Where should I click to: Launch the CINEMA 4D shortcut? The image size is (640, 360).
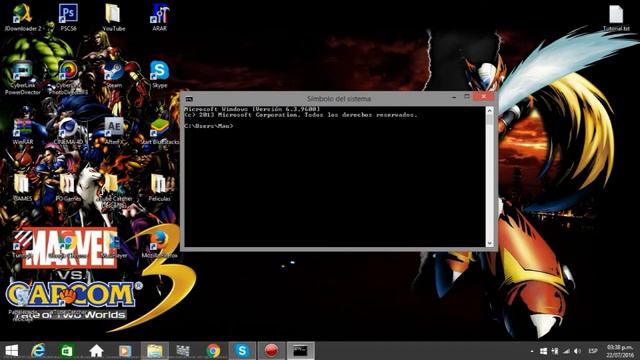click(68, 131)
